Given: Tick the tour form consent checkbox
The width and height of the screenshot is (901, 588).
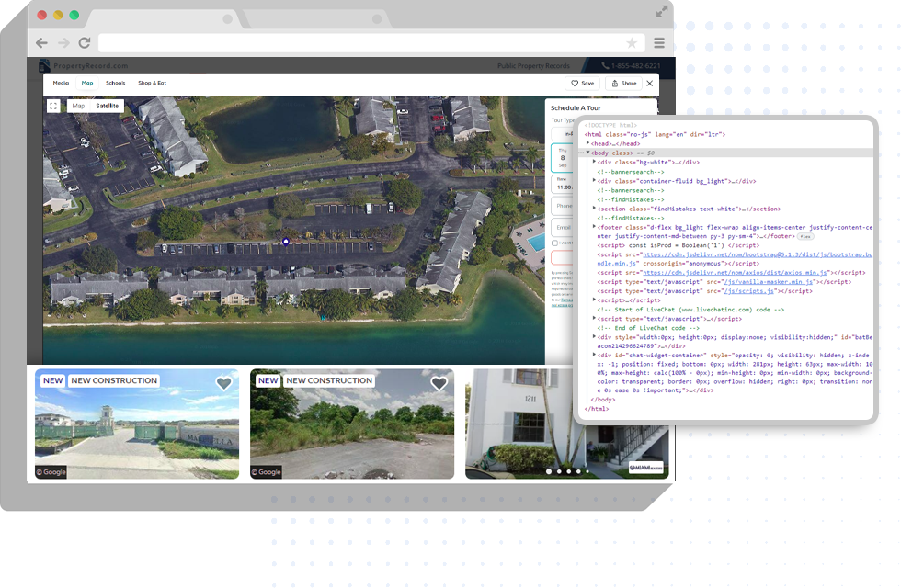Looking at the screenshot, I should click(x=554, y=243).
